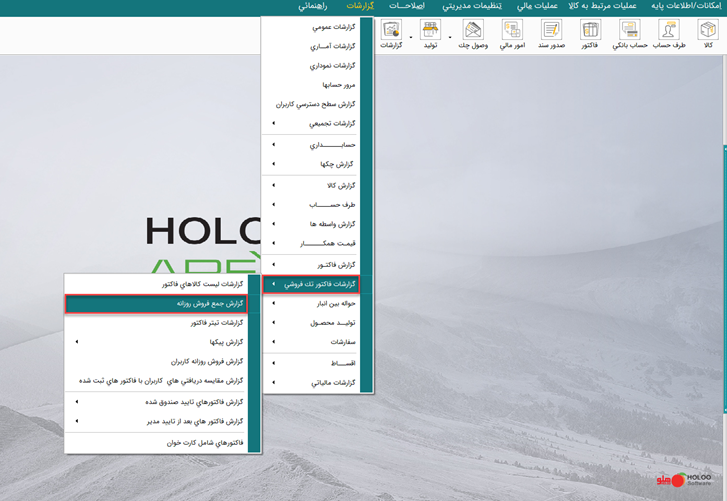Image resolution: width=727 pixels, height=501 pixels.
Task: Open the عملیات مرتبط به کالا menu
Action: pos(602,6)
